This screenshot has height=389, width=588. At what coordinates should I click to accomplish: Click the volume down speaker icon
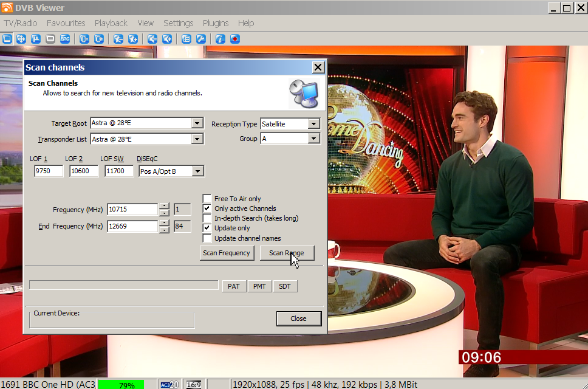point(152,39)
